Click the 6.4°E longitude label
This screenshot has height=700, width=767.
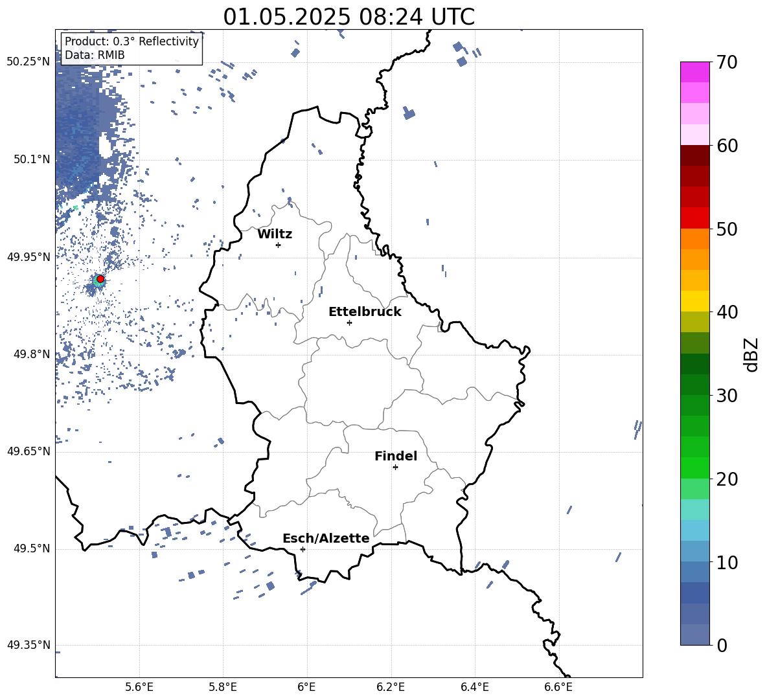point(474,688)
